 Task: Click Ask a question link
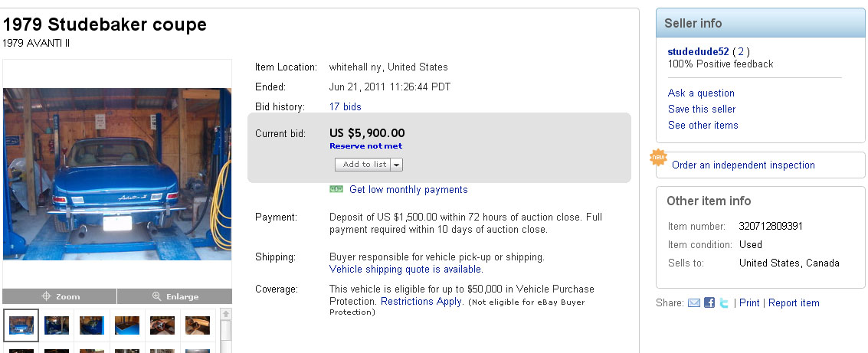[x=701, y=93]
